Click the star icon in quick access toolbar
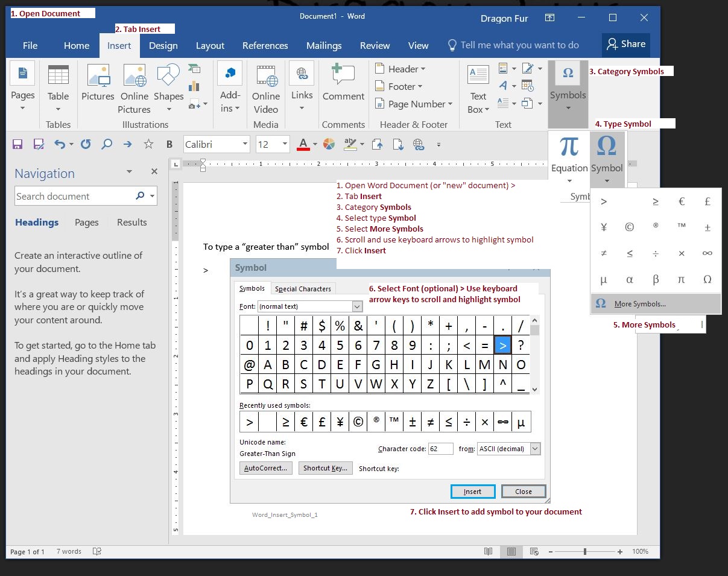 [x=148, y=144]
